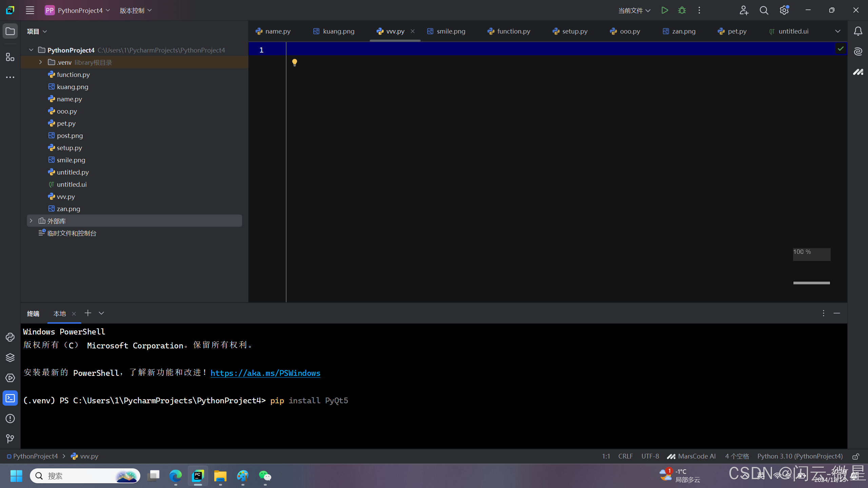The width and height of the screenshot is (868, 488).
Task: Open the Services tool window icon
Action: pos(10,378)
